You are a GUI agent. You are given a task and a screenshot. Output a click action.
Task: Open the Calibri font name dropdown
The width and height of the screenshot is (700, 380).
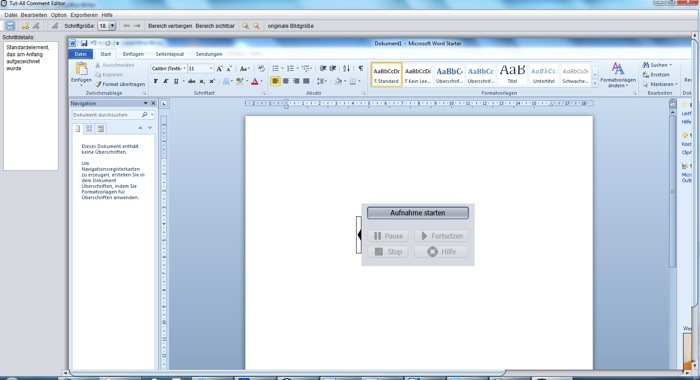pyautogui.click(x=184, y=68)
